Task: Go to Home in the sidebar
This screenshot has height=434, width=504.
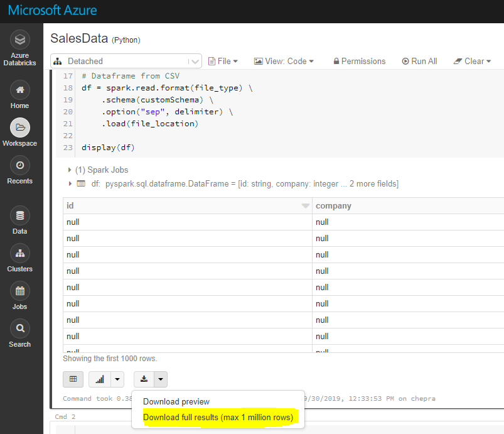Action: 20,90
